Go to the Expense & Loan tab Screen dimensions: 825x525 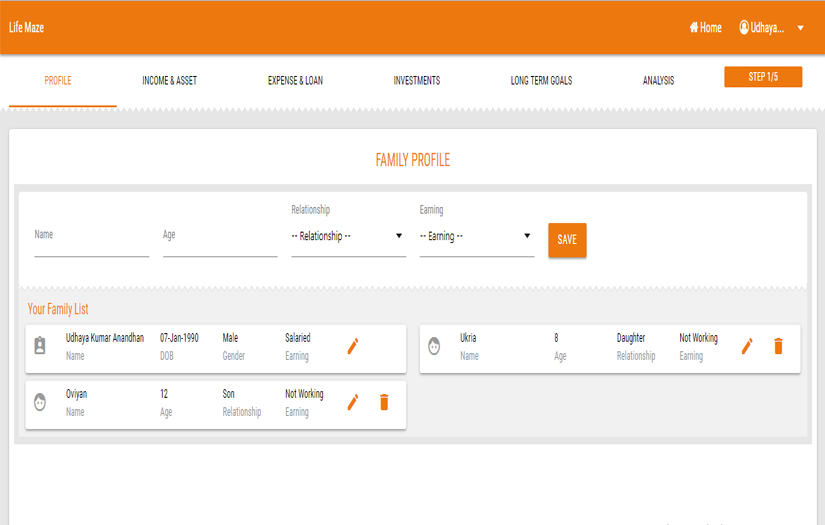click(295, 80)
